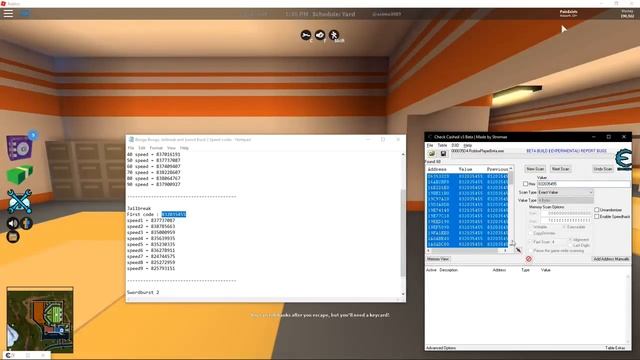Toggle the Fast Scan checkbox
Screen dimensions: 640x360
pos(531,242)
